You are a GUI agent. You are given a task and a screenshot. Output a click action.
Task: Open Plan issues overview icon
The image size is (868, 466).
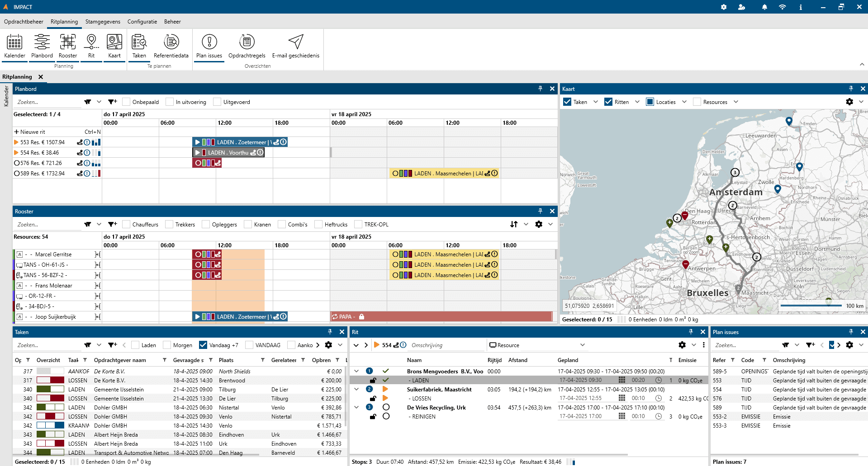pos(209,47)
